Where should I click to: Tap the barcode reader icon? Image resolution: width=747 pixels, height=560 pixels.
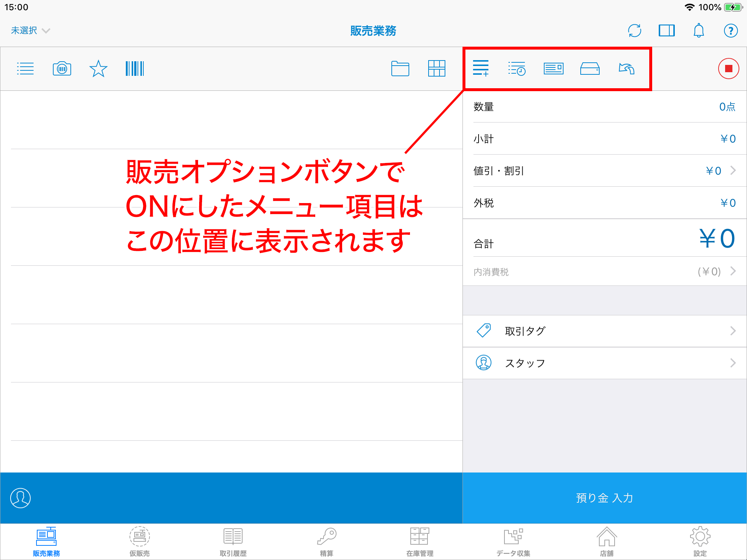click(x=135, y=69)
